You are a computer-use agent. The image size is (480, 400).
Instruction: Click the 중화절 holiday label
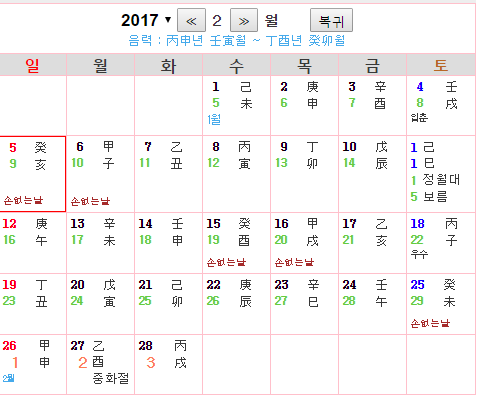(111, 378)
